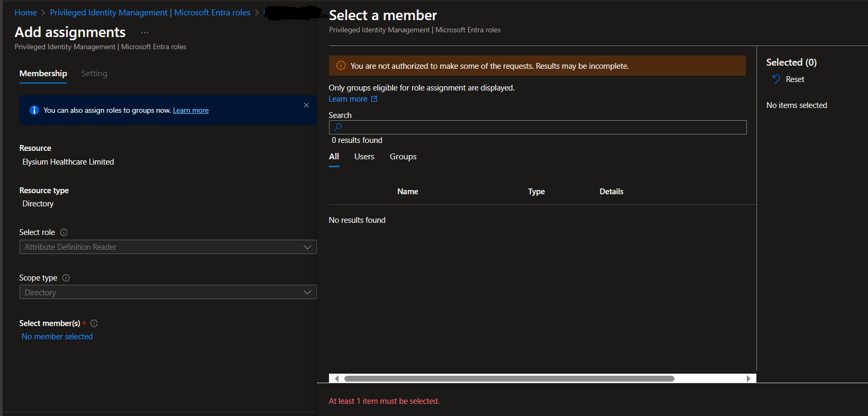
Task: Click the warning icon in the orange banner
Action: pos(341,66)
